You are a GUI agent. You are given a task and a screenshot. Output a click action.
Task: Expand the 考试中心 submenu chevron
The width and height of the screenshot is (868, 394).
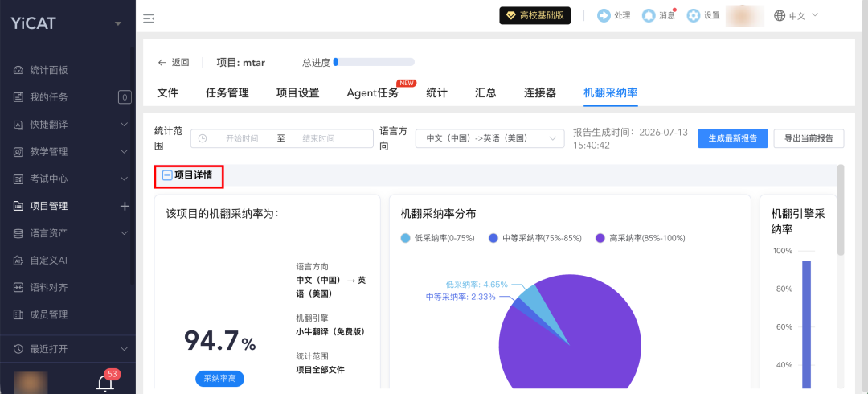tap(124, 179)
